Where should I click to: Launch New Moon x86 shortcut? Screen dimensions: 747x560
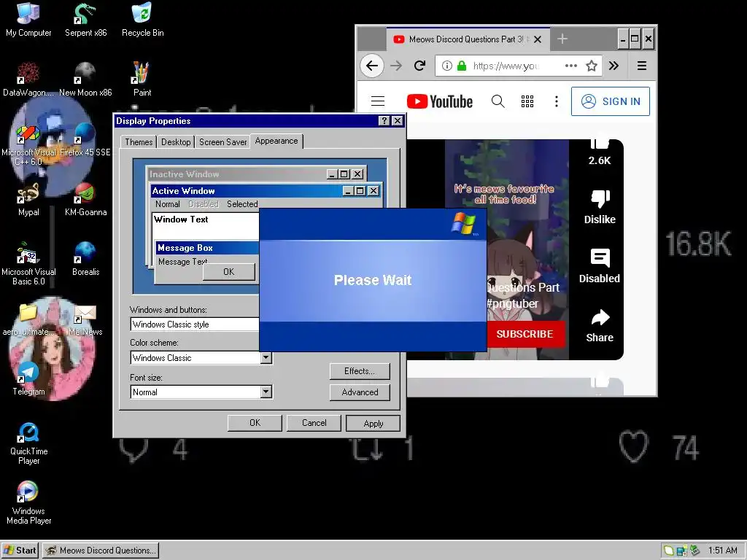point(86,79)
